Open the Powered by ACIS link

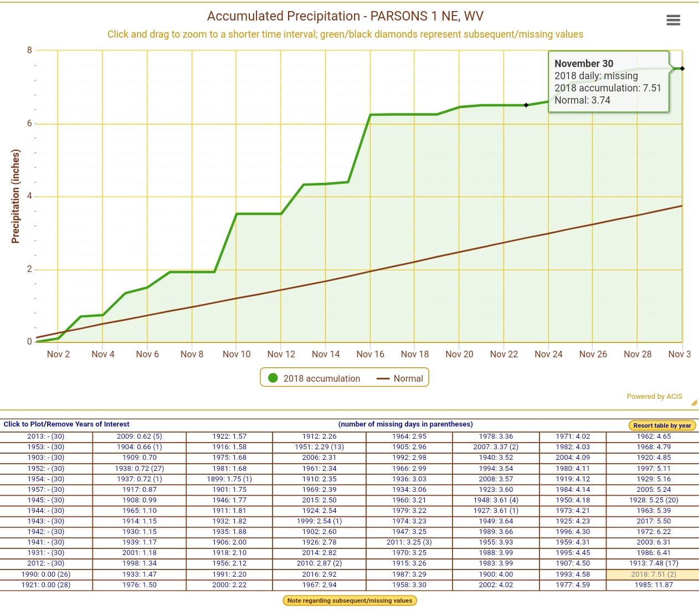pos(654,397)
